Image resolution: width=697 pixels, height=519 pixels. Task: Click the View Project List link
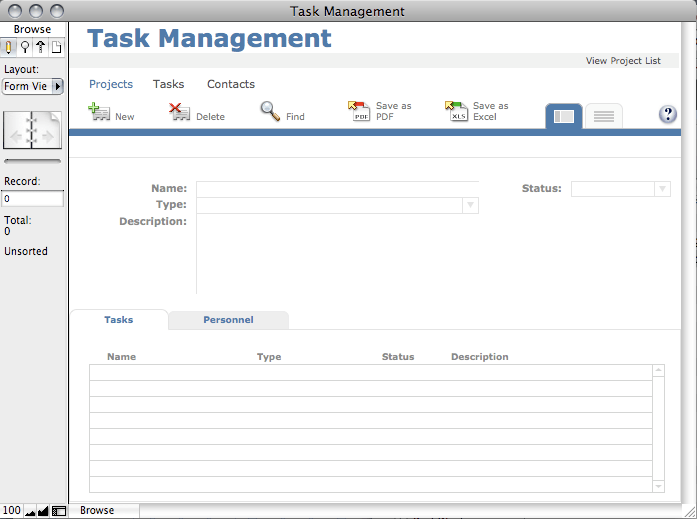[623, 60]
